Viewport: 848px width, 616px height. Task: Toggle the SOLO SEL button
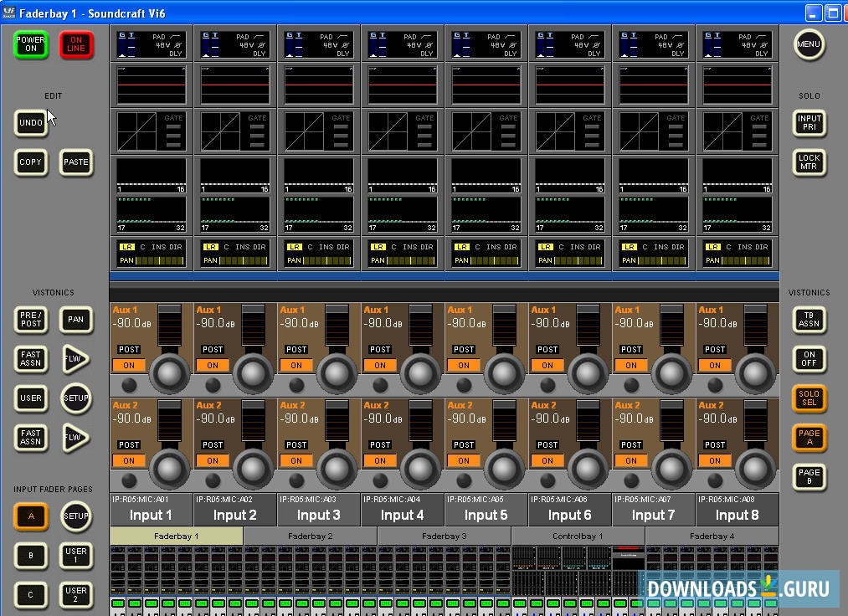[809, 398]
